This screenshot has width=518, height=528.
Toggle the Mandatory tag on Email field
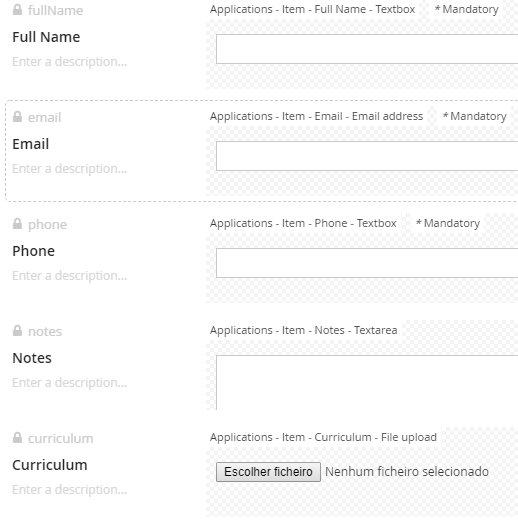tap(475, 117)
